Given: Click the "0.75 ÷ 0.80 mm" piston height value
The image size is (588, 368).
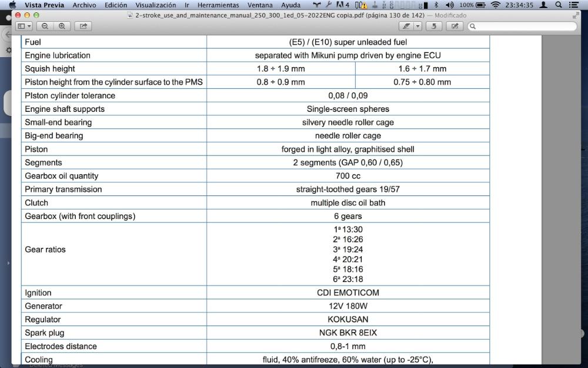Looking at the screenshot, I should point(422,82).
